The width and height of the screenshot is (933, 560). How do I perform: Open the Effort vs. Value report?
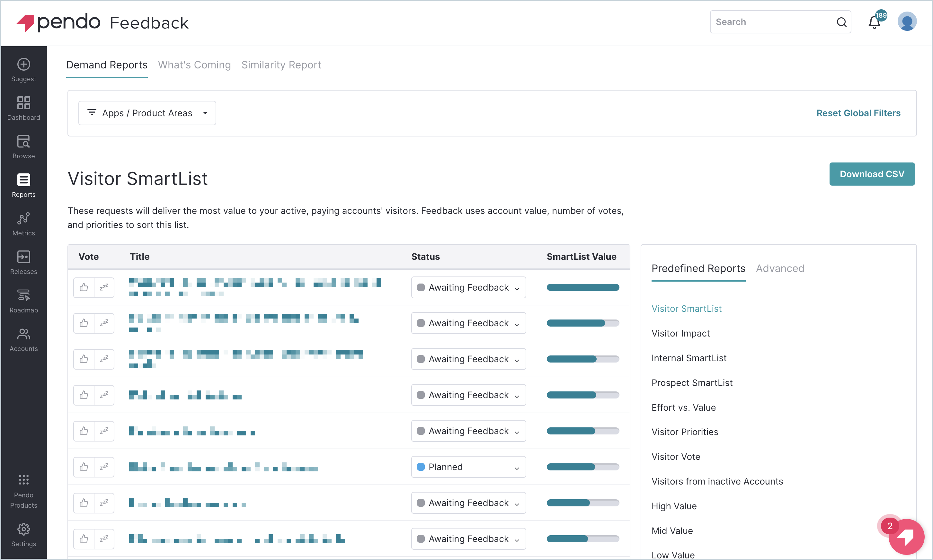pyautogui.click(x=683, y=407)
